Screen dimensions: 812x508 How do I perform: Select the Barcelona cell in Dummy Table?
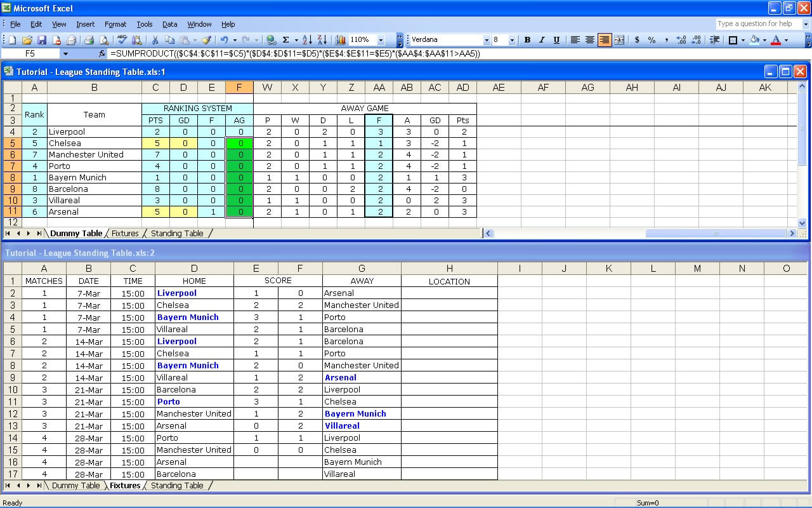[95, 189]
